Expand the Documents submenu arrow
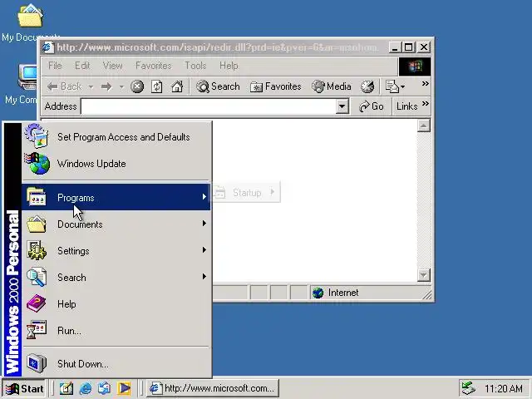Viewport: 532px width, 399px height. pyautogui.click(x=204, y=224)
